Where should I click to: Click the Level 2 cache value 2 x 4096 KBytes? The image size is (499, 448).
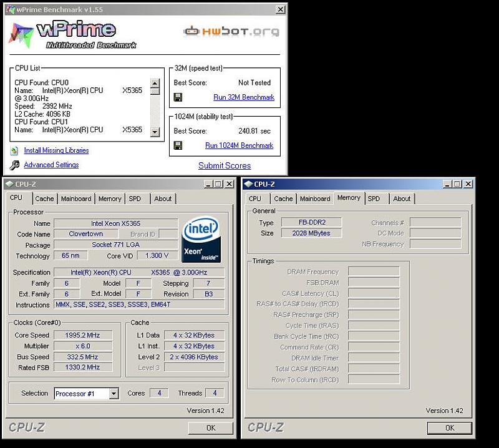pos(194,357)
